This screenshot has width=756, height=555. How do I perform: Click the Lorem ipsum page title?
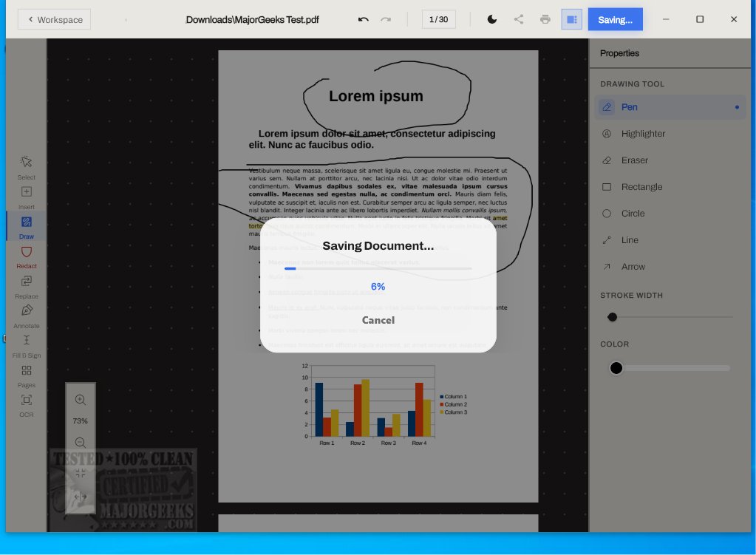[376, 96]
